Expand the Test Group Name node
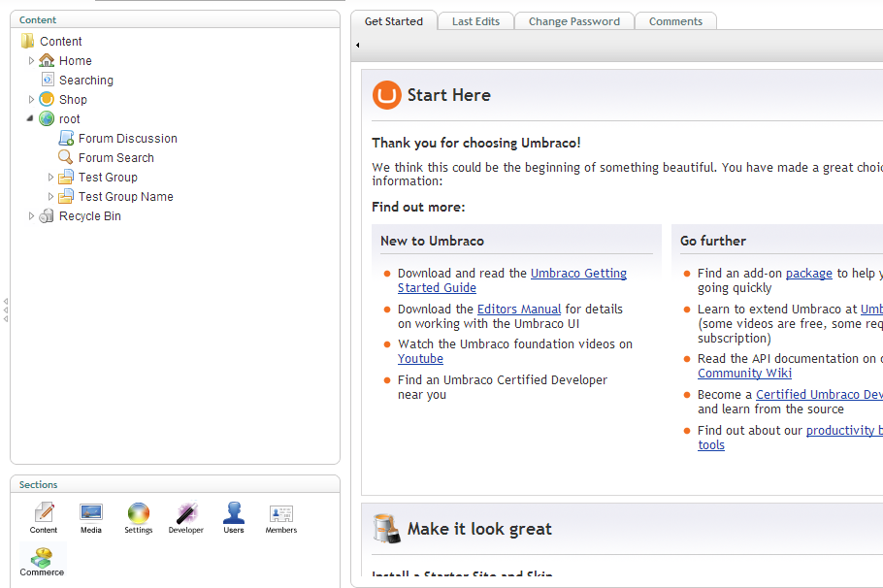Viewport: 883px width, 588px height. pos(50,196)
